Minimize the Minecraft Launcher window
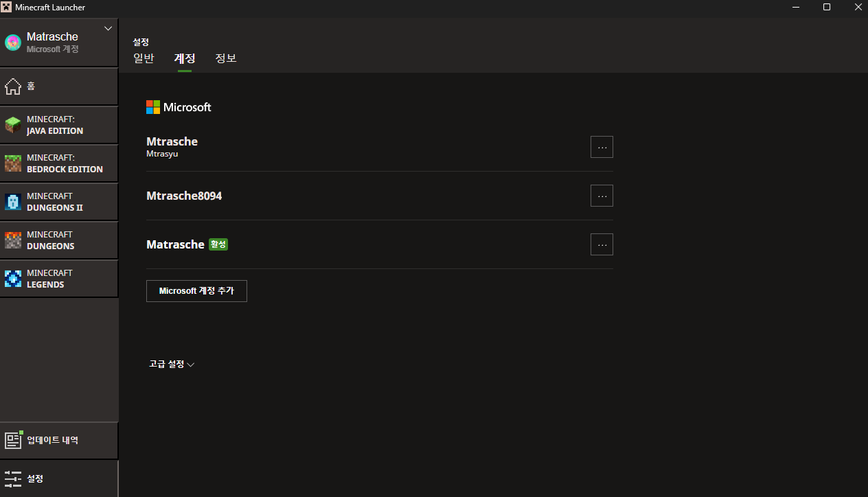This screenshot has height=497, width=868. click(795, 7)
